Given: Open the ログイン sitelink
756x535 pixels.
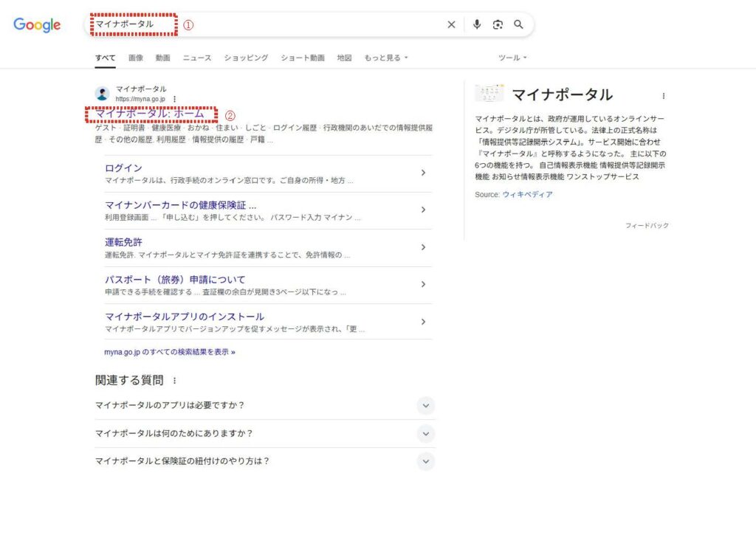Looking at the screenshot, I should [x=123, y=168].
